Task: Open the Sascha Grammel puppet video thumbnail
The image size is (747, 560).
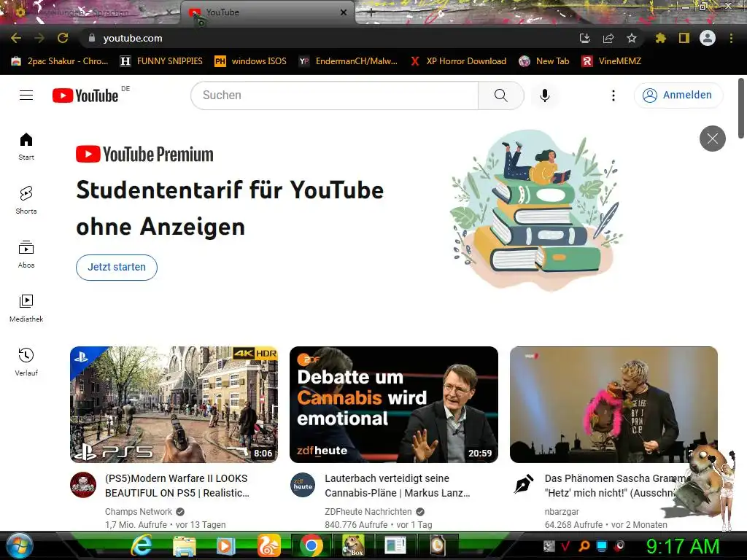Action: click(614, 404)
